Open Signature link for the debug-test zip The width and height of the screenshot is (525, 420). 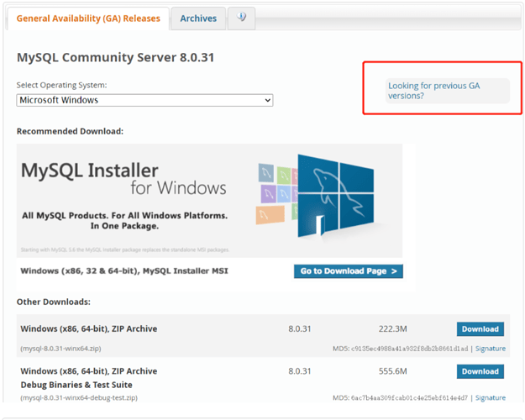coord(490,397)
